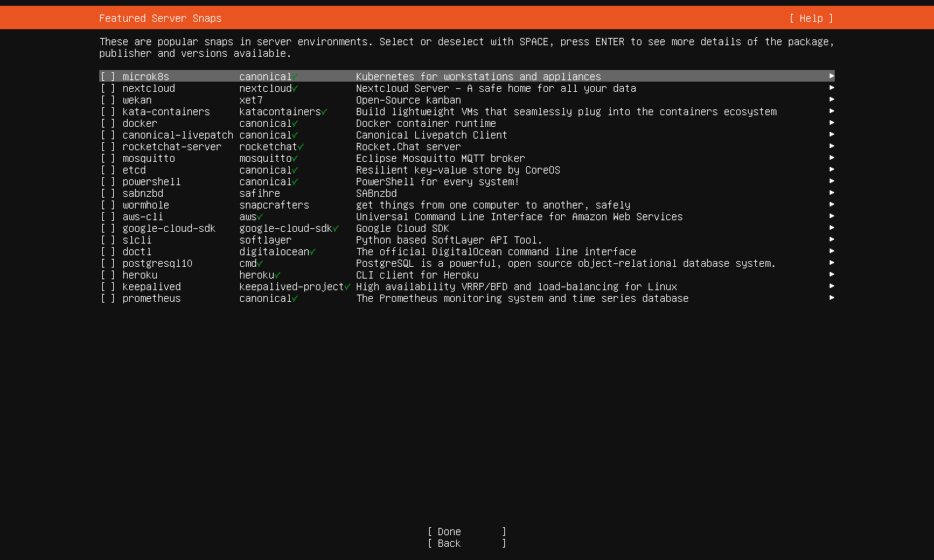Click the heroku snap name
This screenshot has height=560, width=934.
click(140, 275)
